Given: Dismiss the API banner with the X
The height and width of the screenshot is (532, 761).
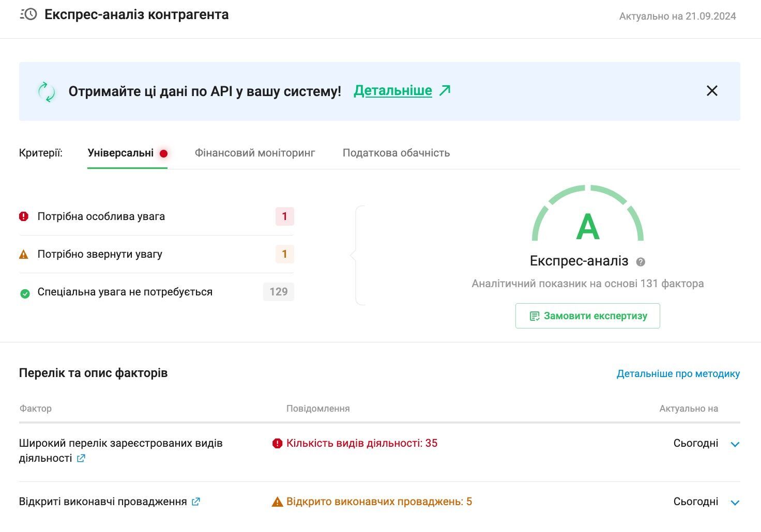Looking at the screenshot, I should pos(712,91).
